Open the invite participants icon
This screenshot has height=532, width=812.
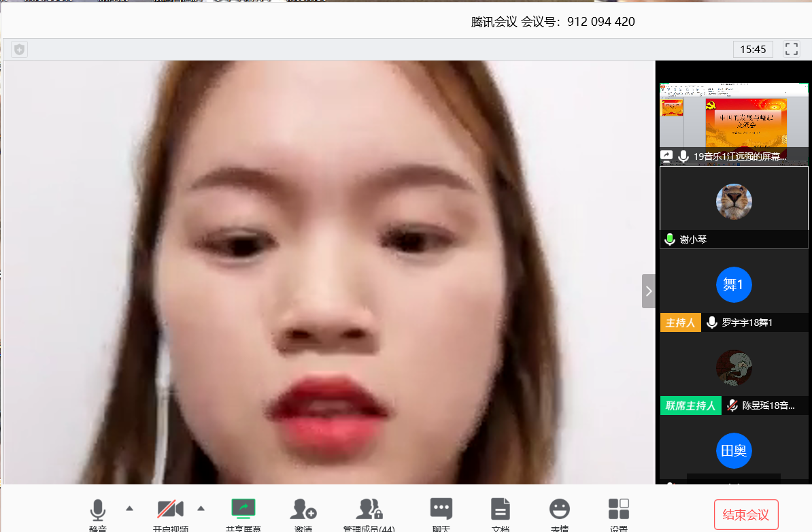303,510
